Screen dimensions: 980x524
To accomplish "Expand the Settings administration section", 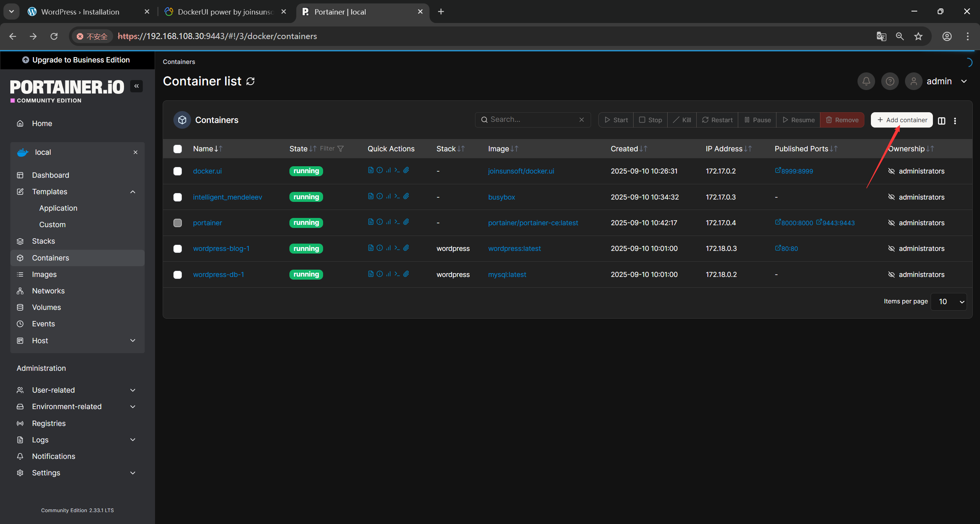I will pos(133,473).
